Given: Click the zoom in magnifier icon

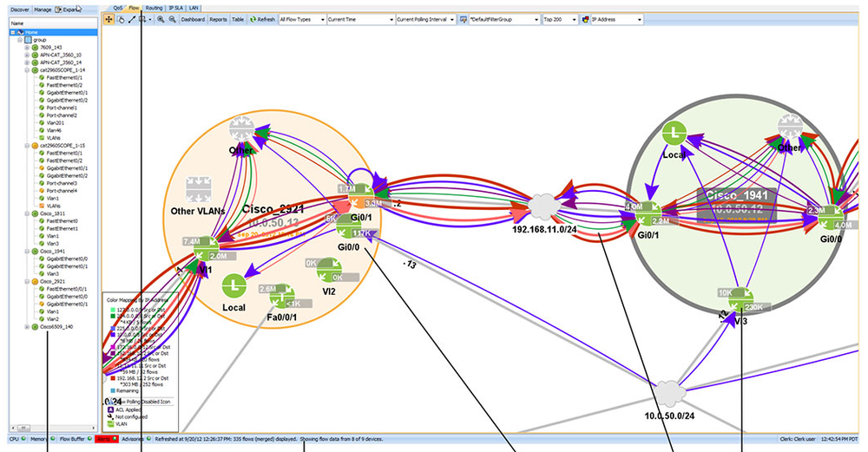Looking at the screenshot, I should pyautogui.click(x=161, y=19).
